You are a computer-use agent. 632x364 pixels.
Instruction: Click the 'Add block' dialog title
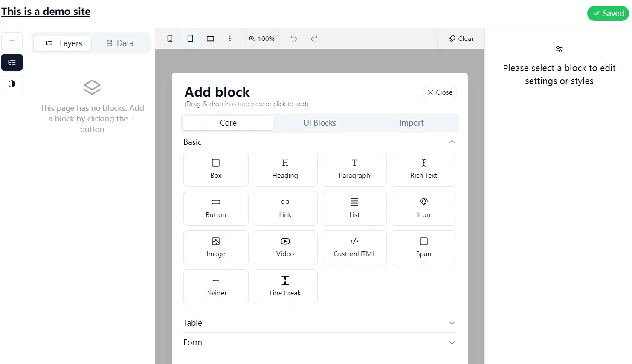pos(217,92)
